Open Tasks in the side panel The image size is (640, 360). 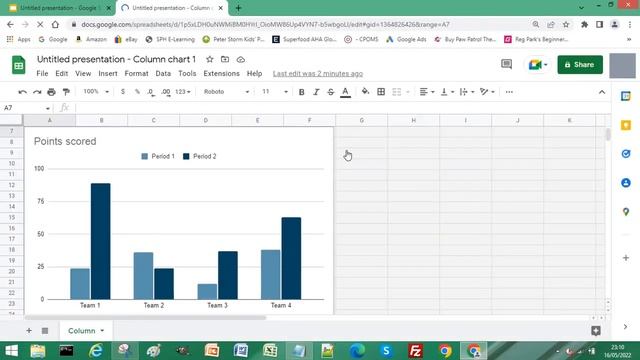(x=626, y=154)
